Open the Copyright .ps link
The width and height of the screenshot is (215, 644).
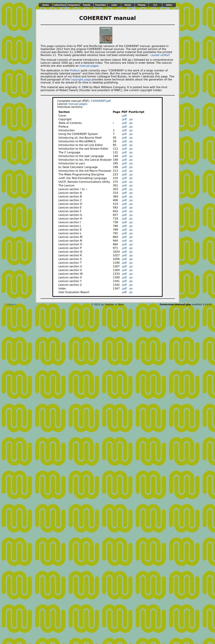tap(131, 120)
